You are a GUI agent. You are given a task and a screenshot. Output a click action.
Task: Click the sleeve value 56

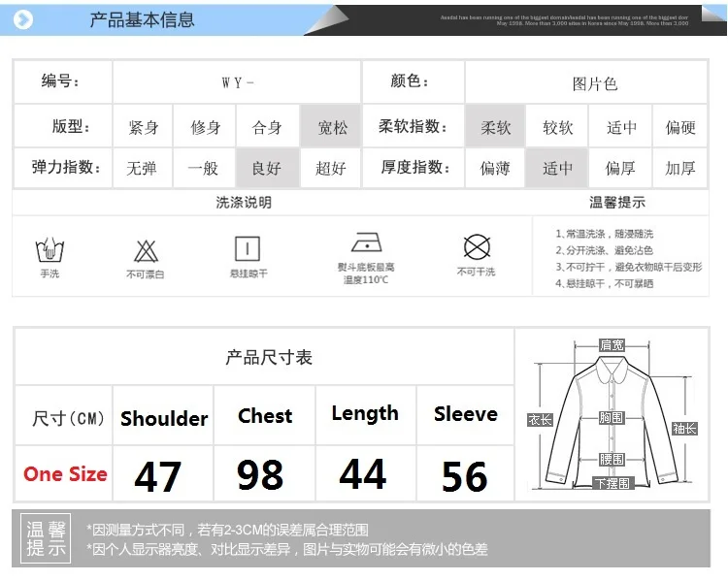click(x=465, y=476)
